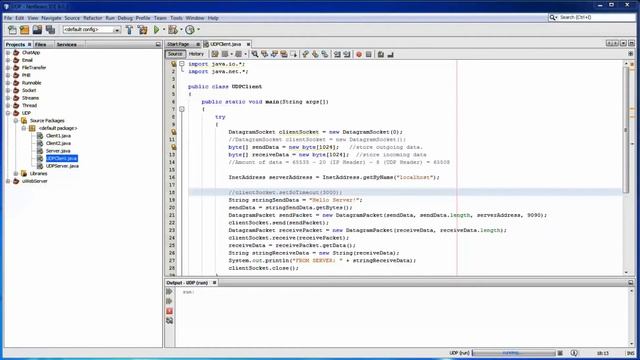Minimize the Projects panel window
The image size is (640, 360).
pos(158,44)
